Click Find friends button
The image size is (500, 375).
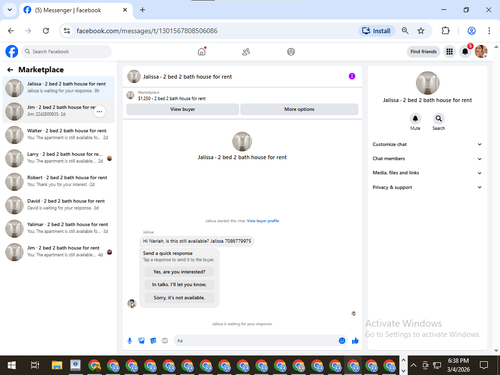coord(423,52)
